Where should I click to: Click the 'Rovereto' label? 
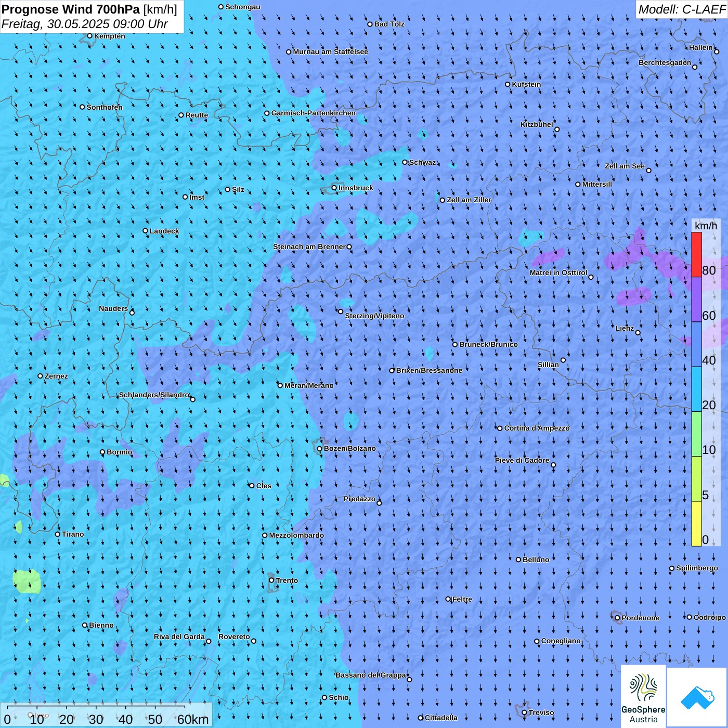pos(234,636)
